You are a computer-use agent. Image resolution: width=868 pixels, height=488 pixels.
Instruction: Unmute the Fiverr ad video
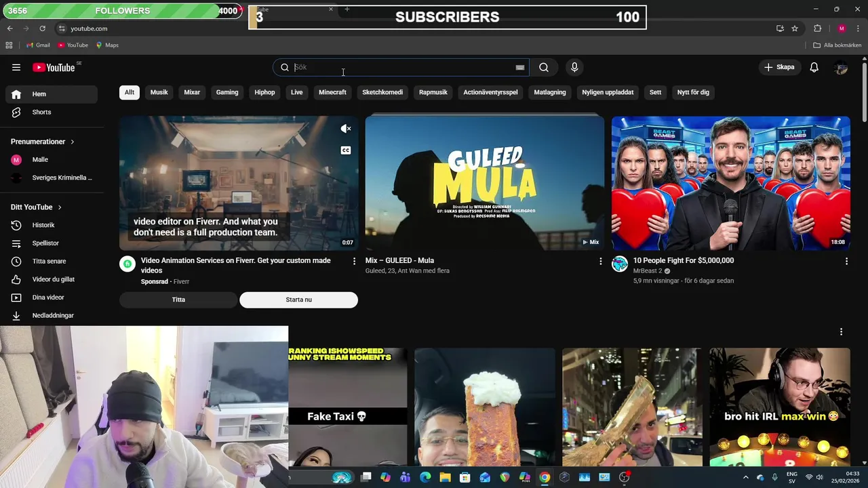[x=346, y=129]
